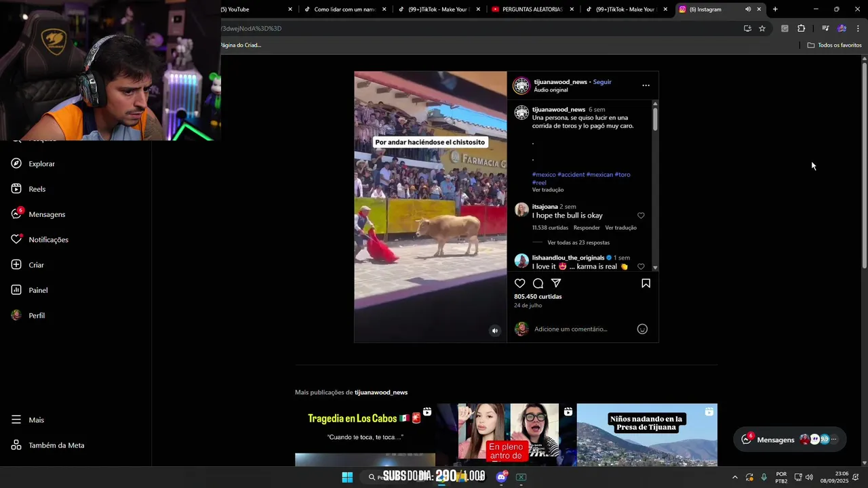Click tijuanawood_news link in Mais publicações
Viewport: 868px width, 488px height.
[x=381, y=392]
